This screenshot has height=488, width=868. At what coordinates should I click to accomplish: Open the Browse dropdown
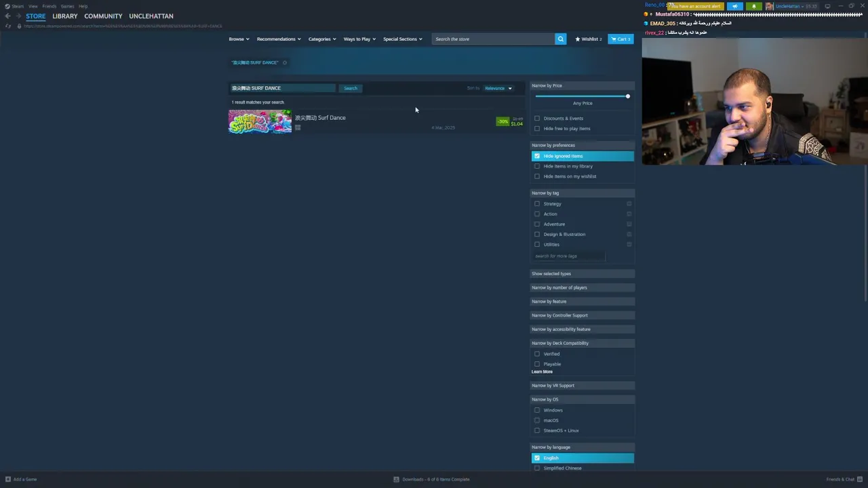(x=239, y=39)
